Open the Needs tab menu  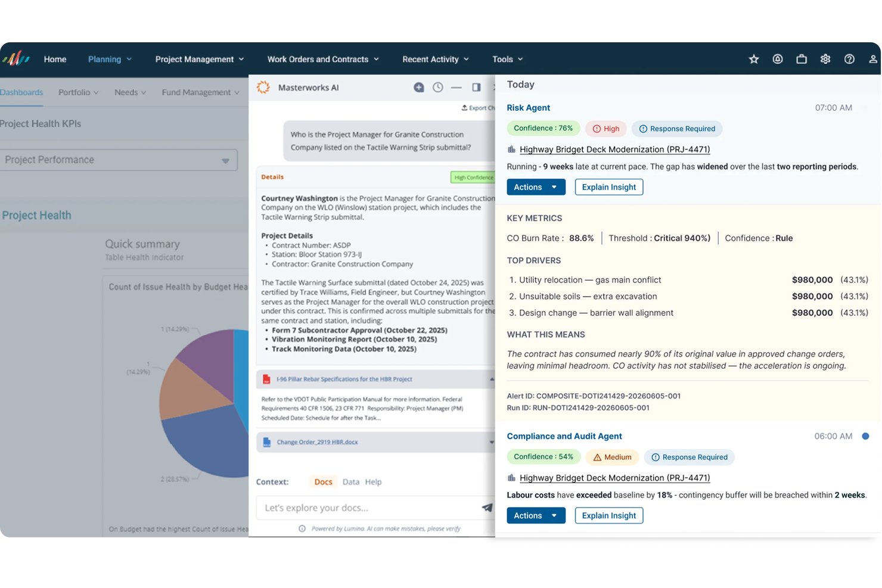pos(131,92)
